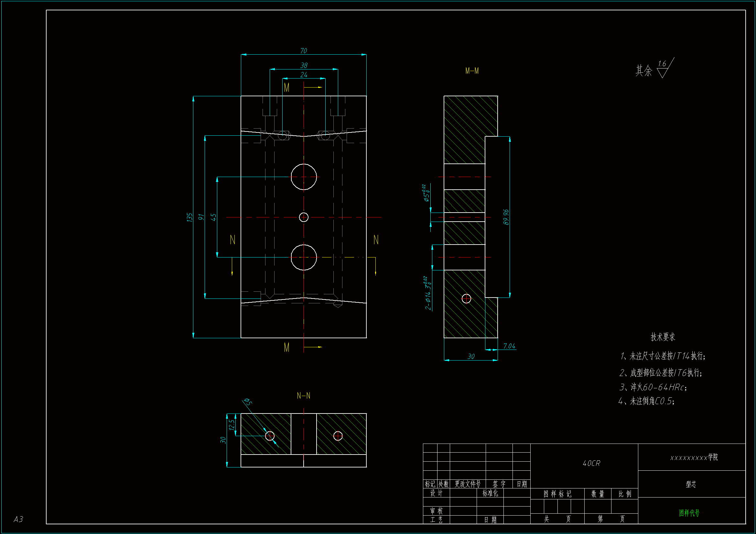Click the small center circle in front view
Viewport: 756px width, 534px height.
click(x=304, y=217)
